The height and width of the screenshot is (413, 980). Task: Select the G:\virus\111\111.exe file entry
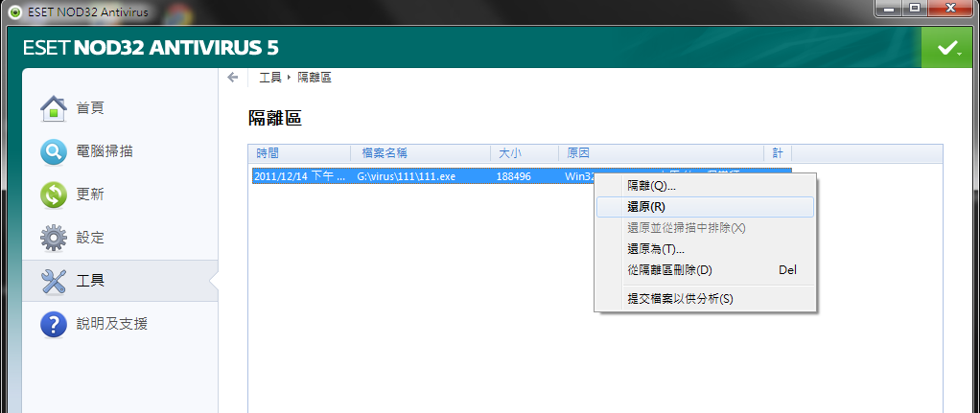[407, 177]
